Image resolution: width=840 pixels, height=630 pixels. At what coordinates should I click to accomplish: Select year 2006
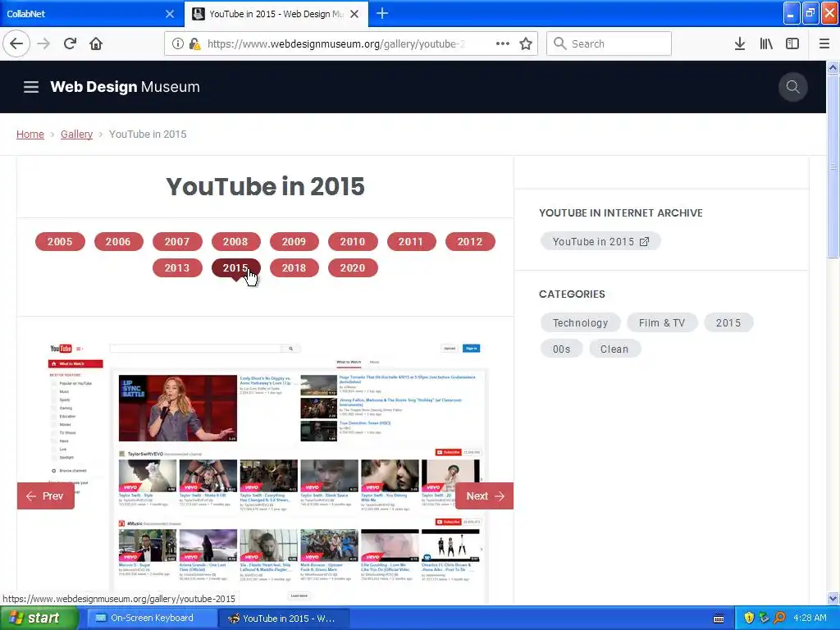point(118,242)
